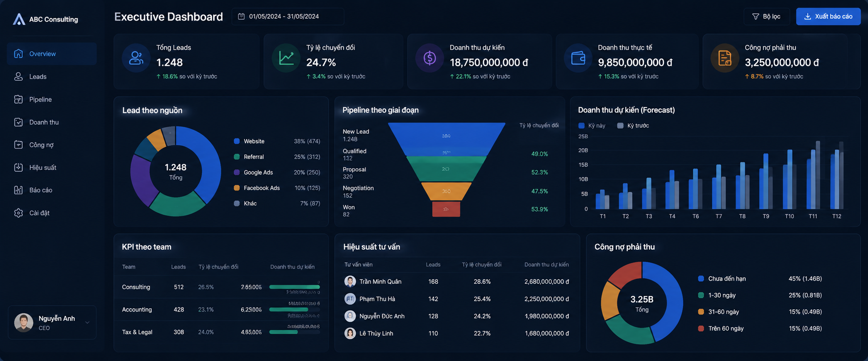Click the Báo cáo chart icon

click(x=18, y=190)
